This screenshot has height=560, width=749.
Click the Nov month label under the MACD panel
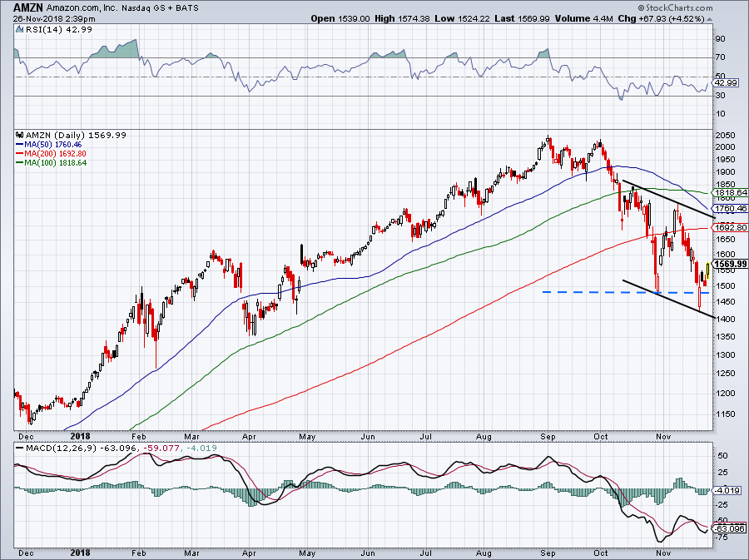pos(663,553)
